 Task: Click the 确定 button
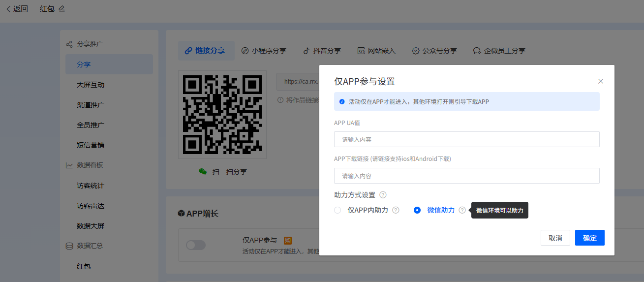pyautogui.click(x=589, y=238)
